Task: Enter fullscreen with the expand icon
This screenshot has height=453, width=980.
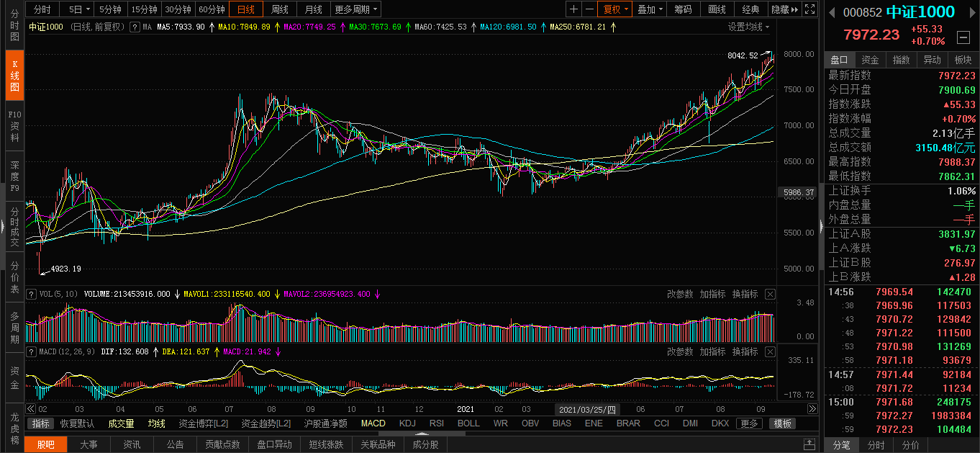Action: pyautogui.click(x=809, y=9)
